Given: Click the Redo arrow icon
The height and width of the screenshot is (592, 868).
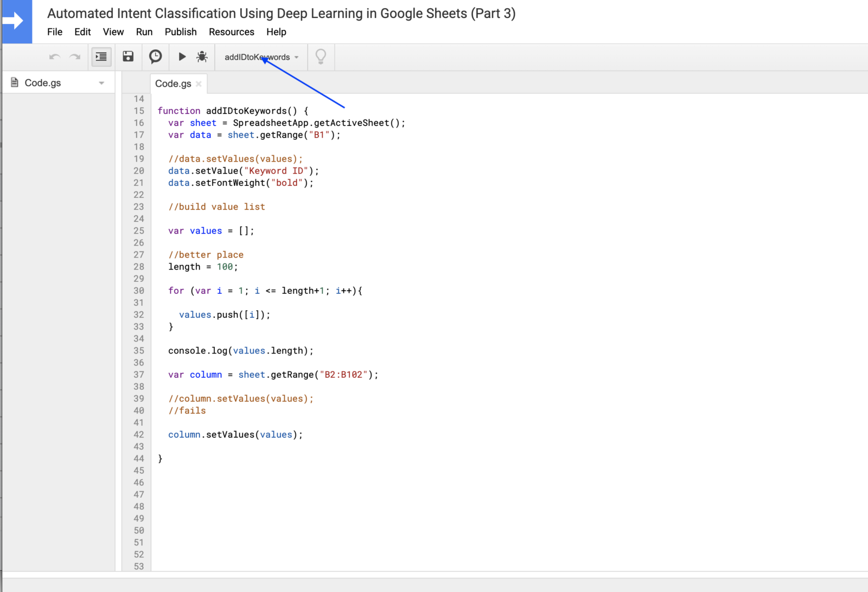Looking at the screenshot, I should 75,56.
